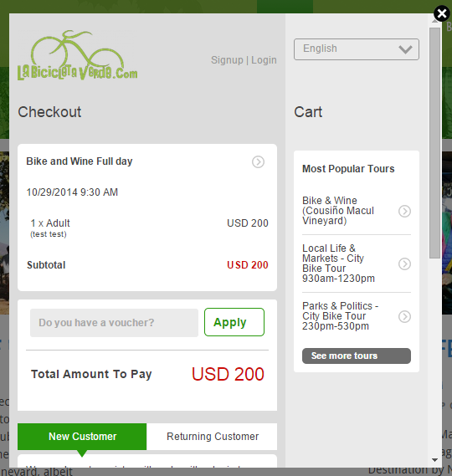Click the La Bicicleta Verde bicycle logo

pos(78,55)
